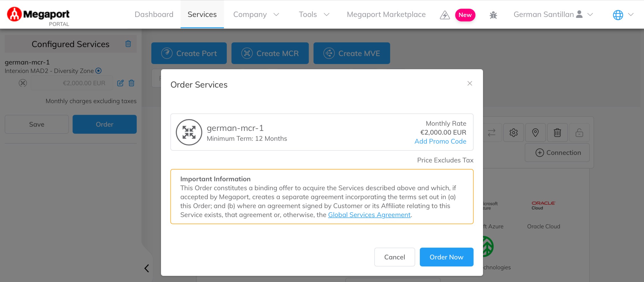Click Order Now to confirm

click(x=446, y=257)
